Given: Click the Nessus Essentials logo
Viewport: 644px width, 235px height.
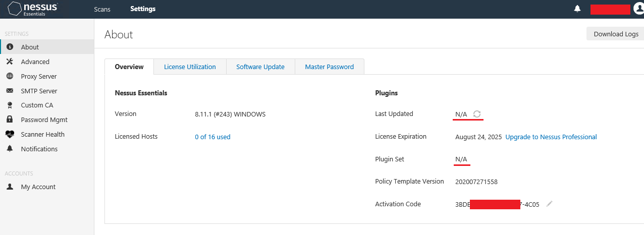Looking at the screenshot, I should point(33,9).
